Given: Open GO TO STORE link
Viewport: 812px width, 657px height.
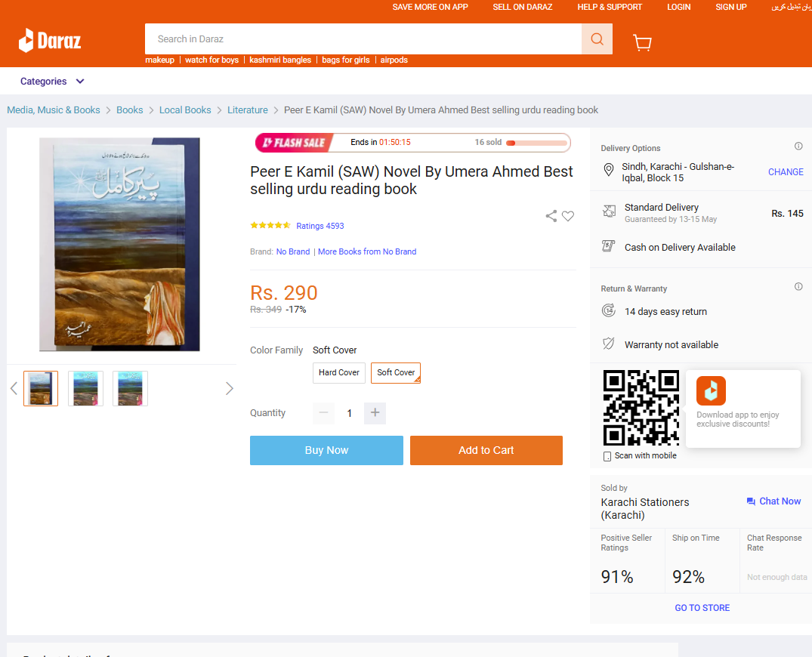Looking at the screenshot, I should point(702,608).
